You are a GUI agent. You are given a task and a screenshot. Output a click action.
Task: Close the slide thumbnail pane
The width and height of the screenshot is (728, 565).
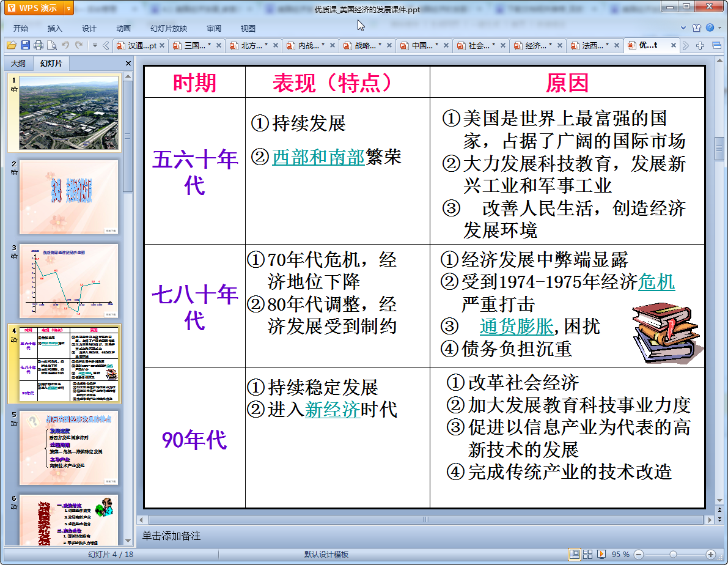coord(128,63)
